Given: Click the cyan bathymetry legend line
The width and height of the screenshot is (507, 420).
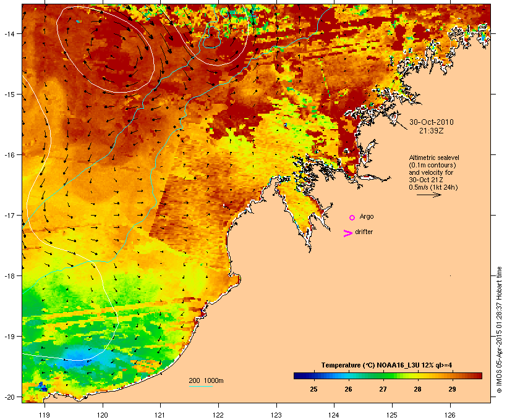Looking at the screenshot, I should (201, 386).
